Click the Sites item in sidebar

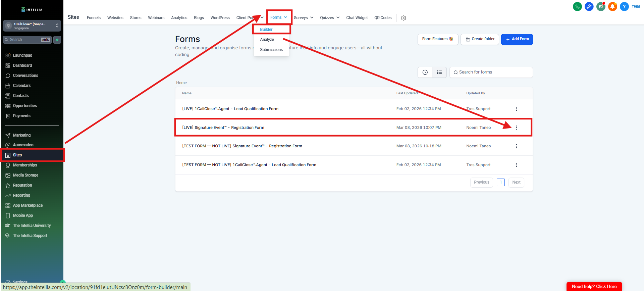(x=32, y=155)
